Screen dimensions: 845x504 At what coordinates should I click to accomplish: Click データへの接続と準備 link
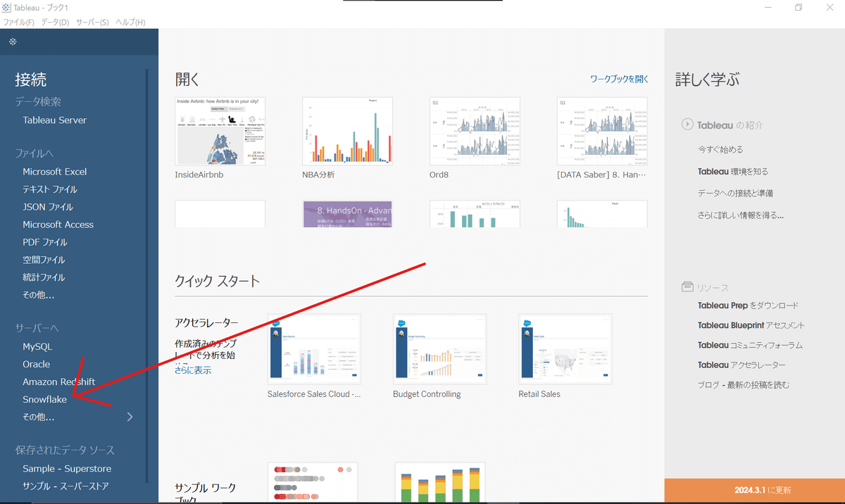click(735, 193)
